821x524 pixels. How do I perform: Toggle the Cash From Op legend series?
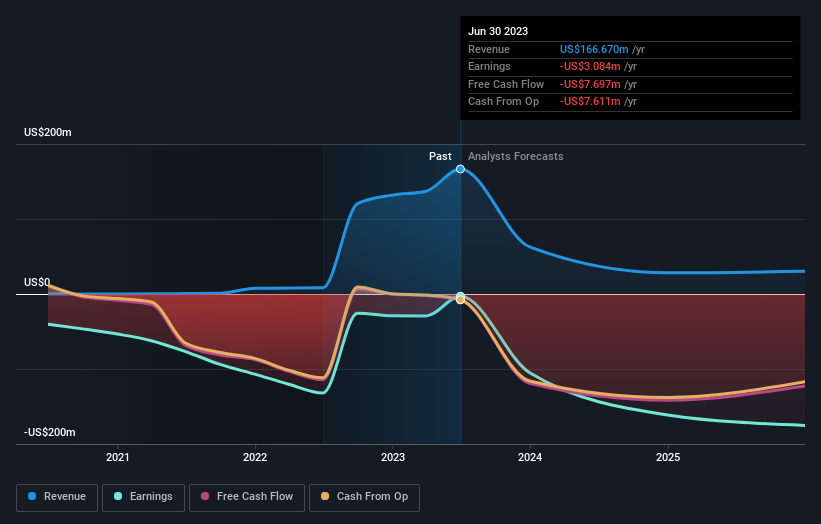[364, 497]
